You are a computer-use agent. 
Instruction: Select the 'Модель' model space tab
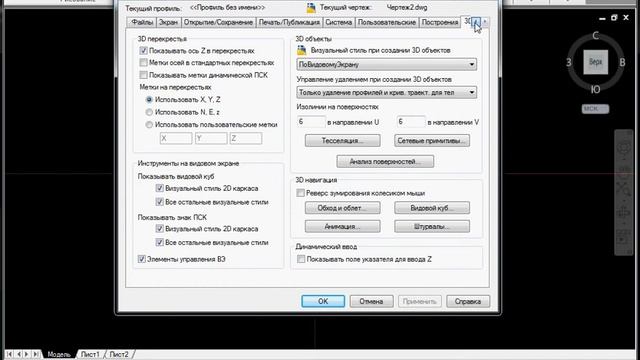tap(59, 354)
